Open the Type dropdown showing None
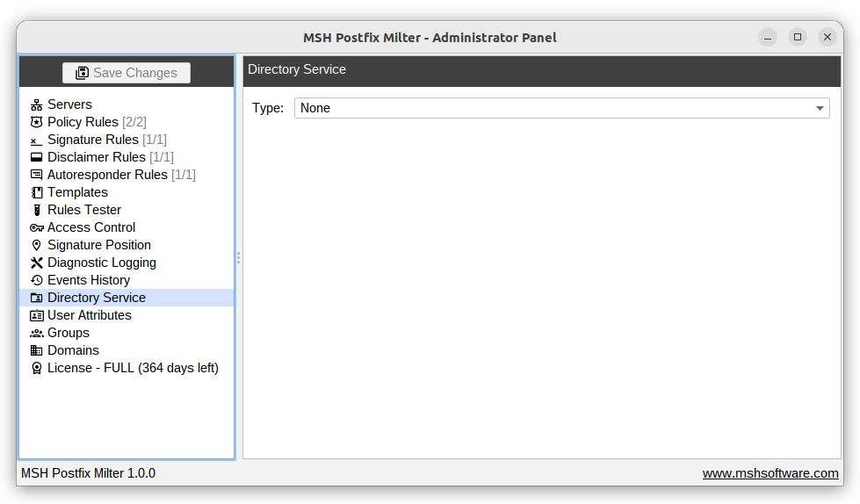This screenshot has width=860, height=504. tap(561, 108)
